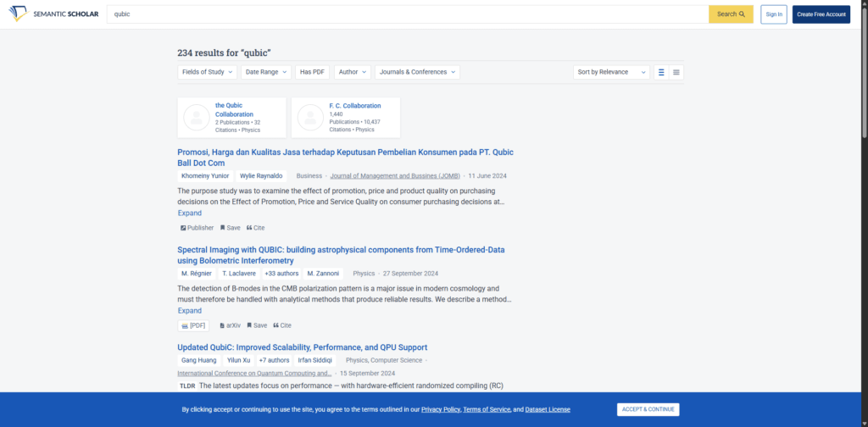
Task: Click author Khomeiny Yunior
Action: click(x=205, y=176)
